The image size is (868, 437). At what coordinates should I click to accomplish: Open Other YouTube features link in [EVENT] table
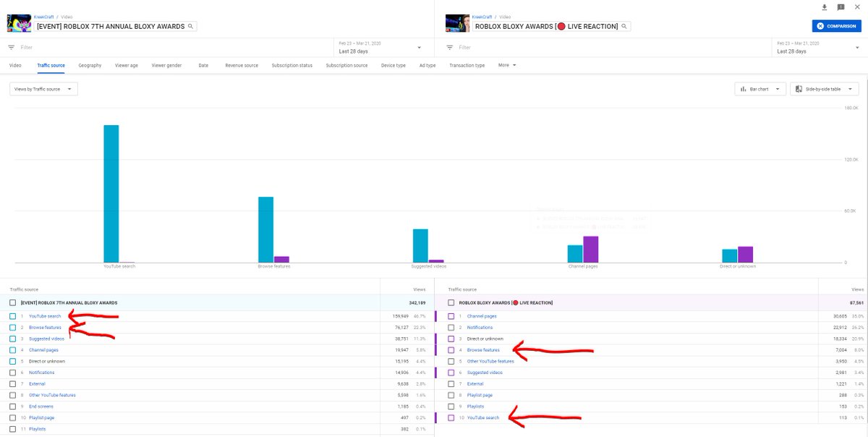tap(52, 395)
